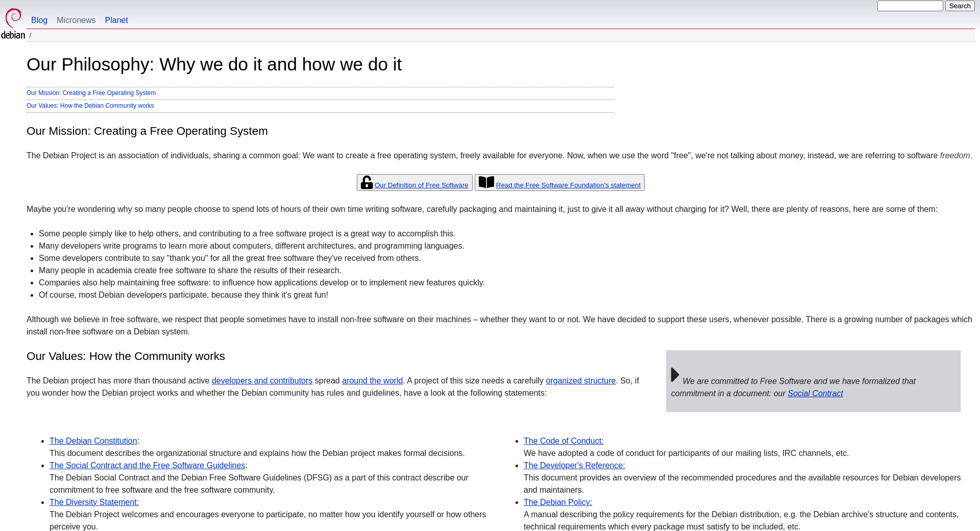This screenshot has width=980, height=531.
Task: Follow the developers and contributors link
Action: [x=262, y=381]
